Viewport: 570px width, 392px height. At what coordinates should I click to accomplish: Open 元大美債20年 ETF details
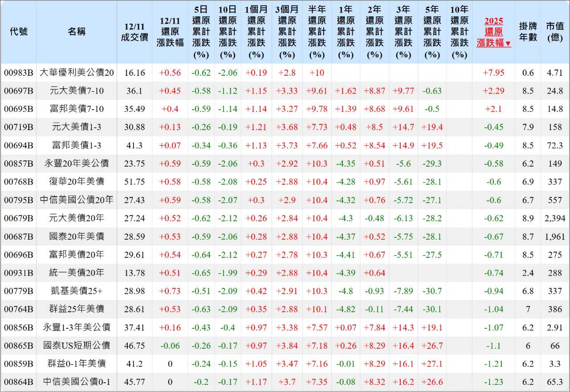tap(76, 218)
